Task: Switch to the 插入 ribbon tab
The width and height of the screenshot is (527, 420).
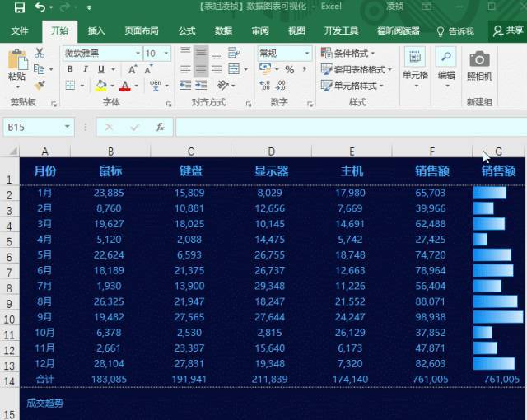Action: (x=96, y=31)
